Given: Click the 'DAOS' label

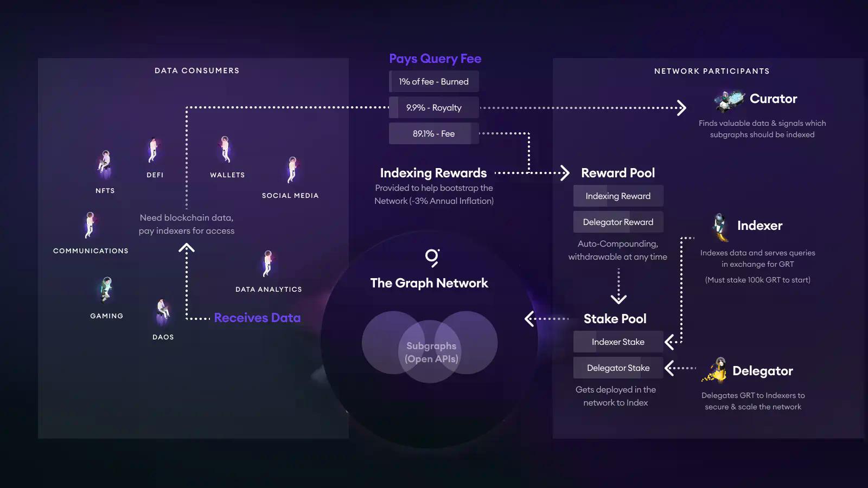Looking at the screenshot, I should 163,337.
